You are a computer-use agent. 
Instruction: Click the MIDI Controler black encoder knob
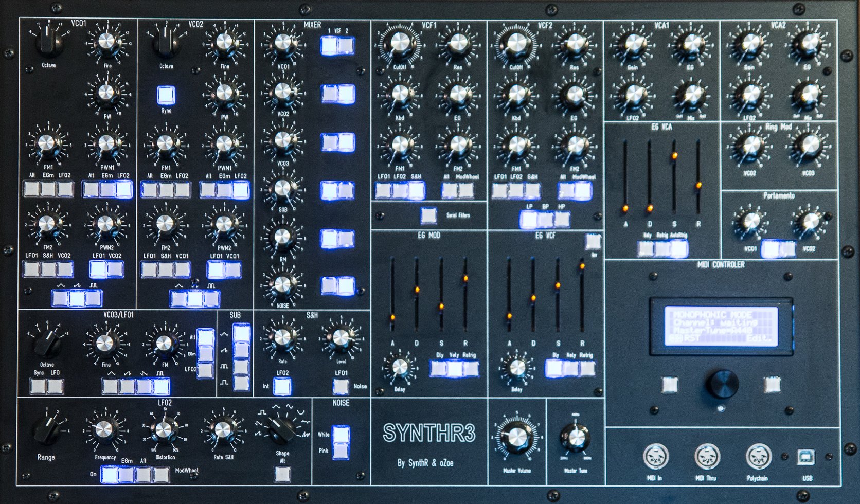point(722,384)
